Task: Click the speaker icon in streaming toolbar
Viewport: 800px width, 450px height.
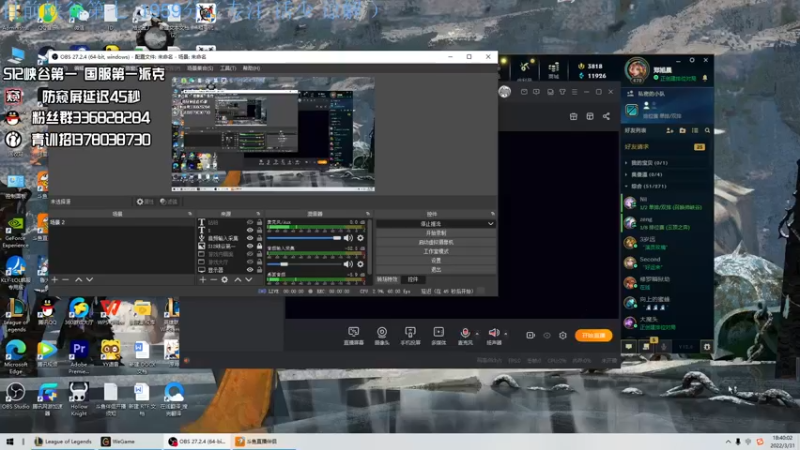Action: (494, 335)
